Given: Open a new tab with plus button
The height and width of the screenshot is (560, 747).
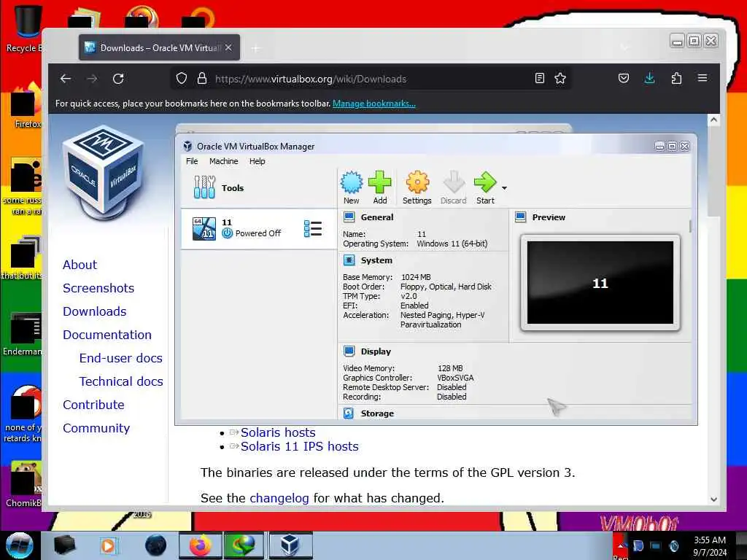Looking at the screenshot, I should (x=256, y=48).
